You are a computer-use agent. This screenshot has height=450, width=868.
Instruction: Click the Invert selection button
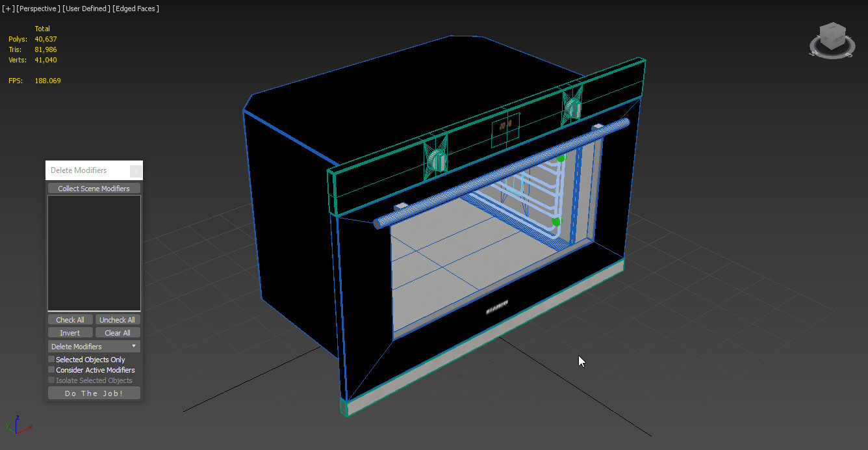click(70, 332)
